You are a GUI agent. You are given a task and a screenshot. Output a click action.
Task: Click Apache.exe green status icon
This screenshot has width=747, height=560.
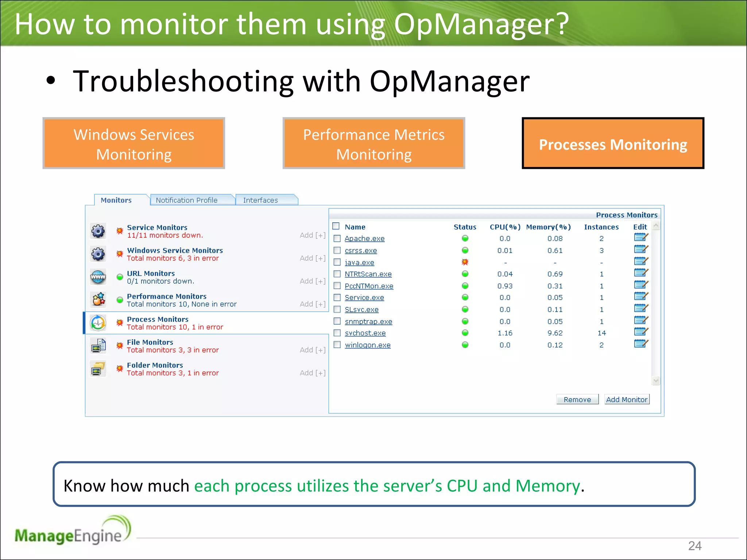tap(465, 238)
